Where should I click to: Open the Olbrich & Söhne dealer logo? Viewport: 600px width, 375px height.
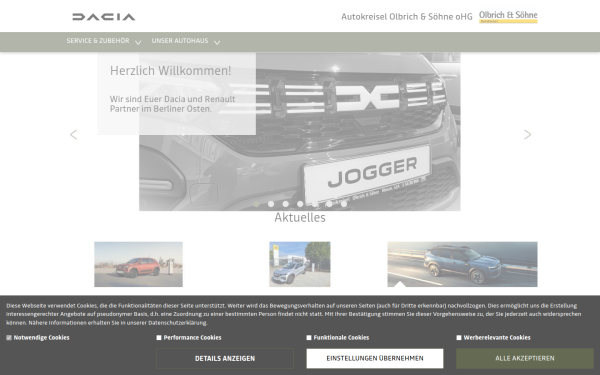[x=508, y=17]
